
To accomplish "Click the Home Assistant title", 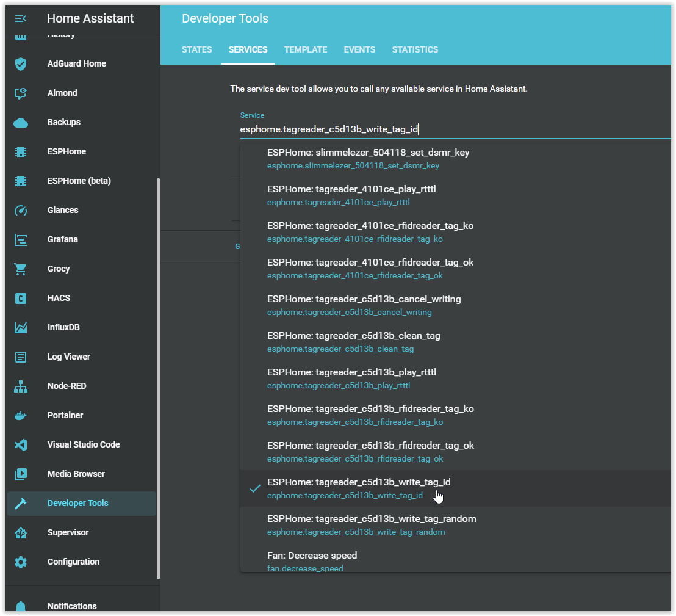I will click(90, 18).
